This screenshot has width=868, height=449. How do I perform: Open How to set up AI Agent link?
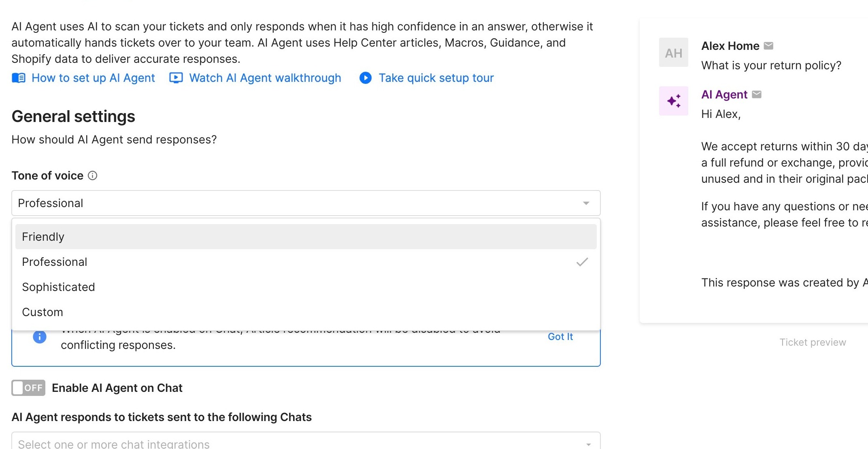click(93, 78)
